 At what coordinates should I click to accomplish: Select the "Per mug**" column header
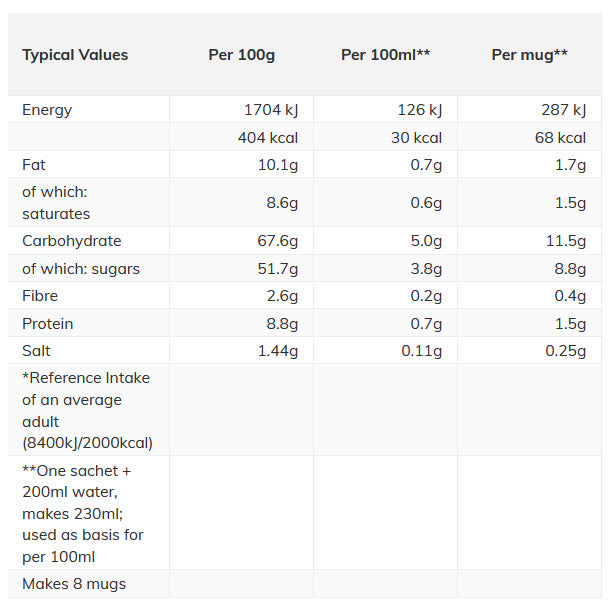tap(529, 55)
